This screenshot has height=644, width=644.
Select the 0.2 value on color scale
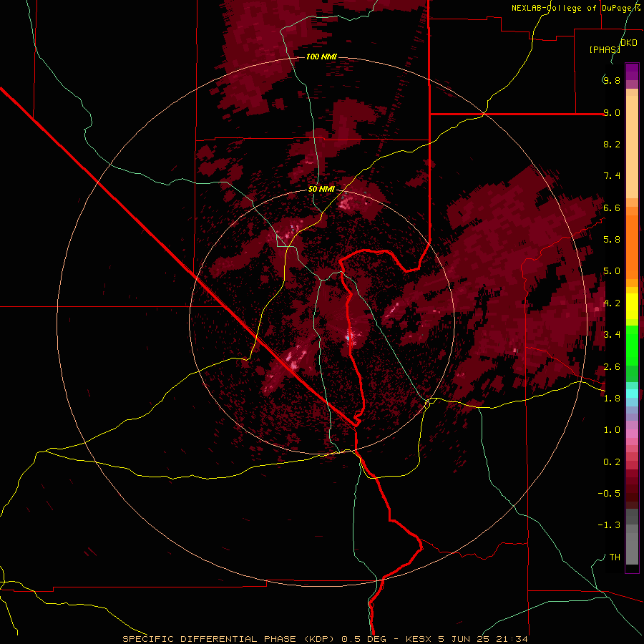click(612, 462)
